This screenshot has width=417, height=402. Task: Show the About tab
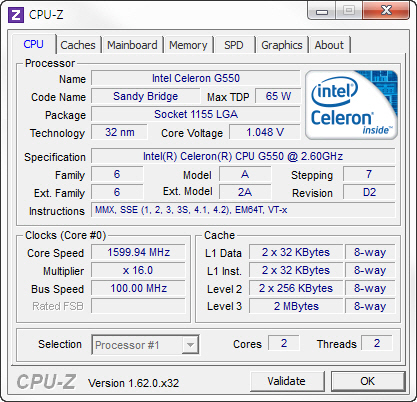point(329,45)
